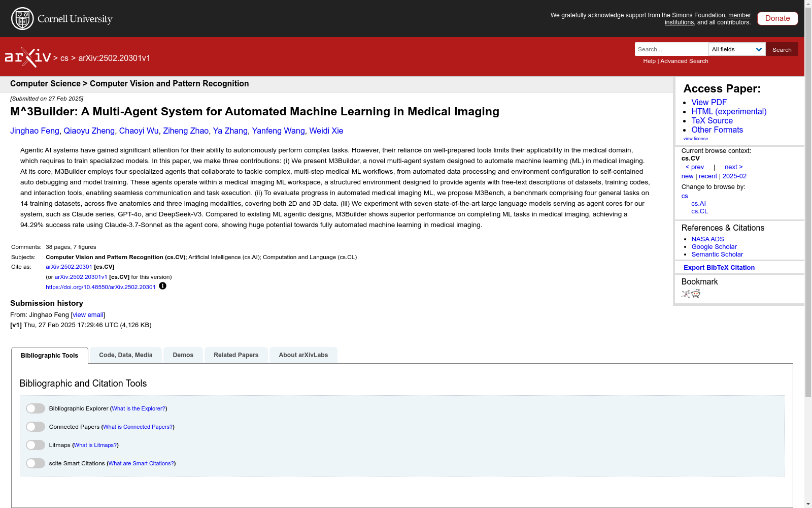Open author Weidi Xie link

(326, 131)
